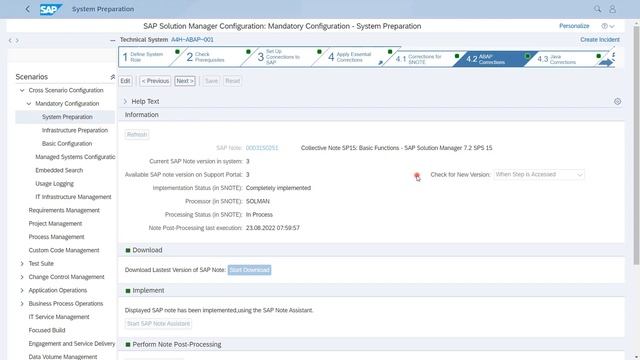The width and height of the screenshot is (640, 360).
Task: Select Embedded Search in tree
Action: (59, 170)
